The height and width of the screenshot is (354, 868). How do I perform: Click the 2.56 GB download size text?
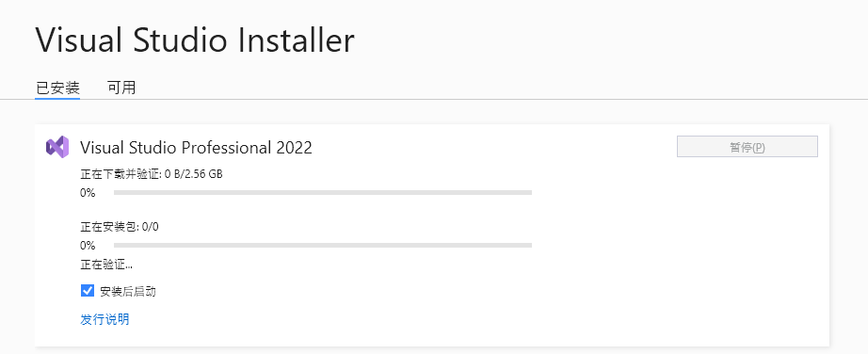pyautogui.click(x=204, y=174)
